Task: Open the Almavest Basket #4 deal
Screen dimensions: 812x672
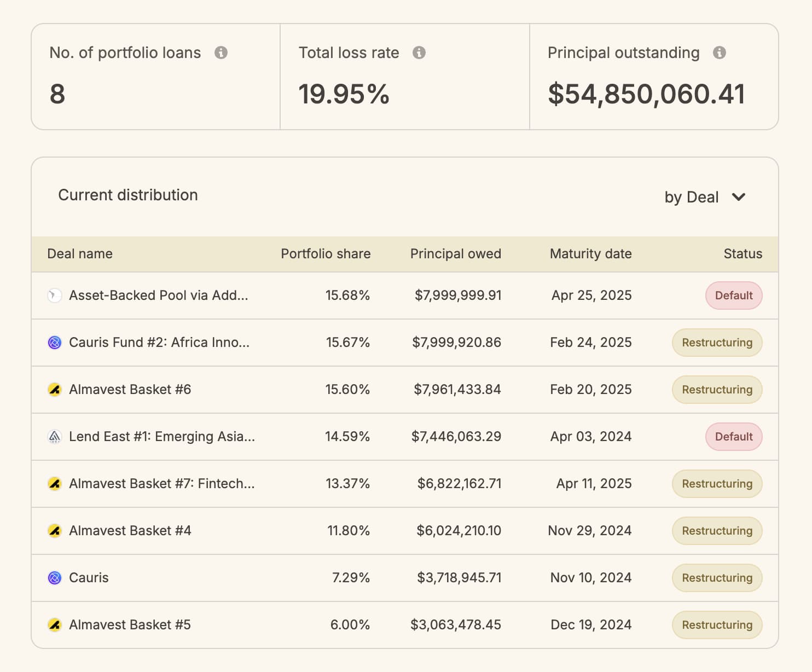Action: click(130, 531)
